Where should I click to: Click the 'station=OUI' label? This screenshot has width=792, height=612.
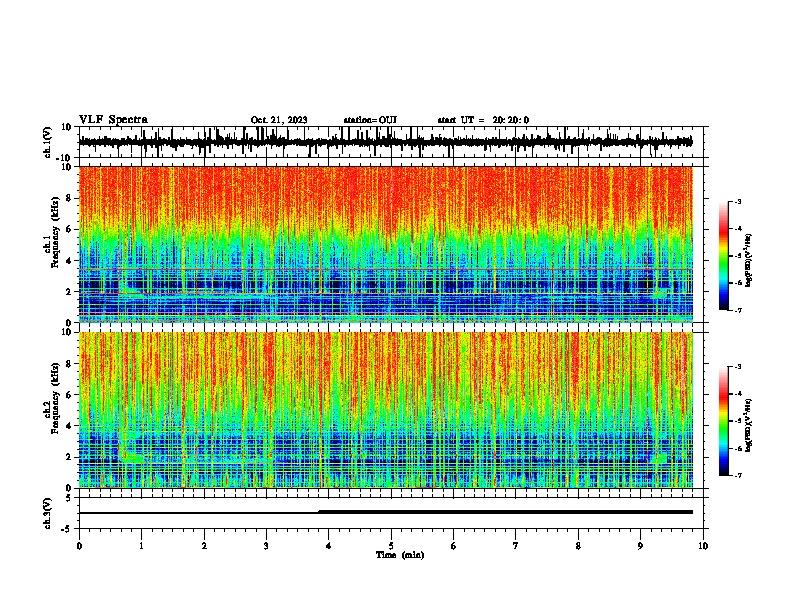370,120
